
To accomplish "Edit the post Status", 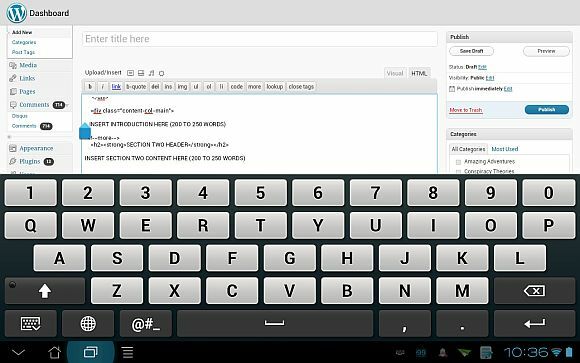I will point(482,67).
